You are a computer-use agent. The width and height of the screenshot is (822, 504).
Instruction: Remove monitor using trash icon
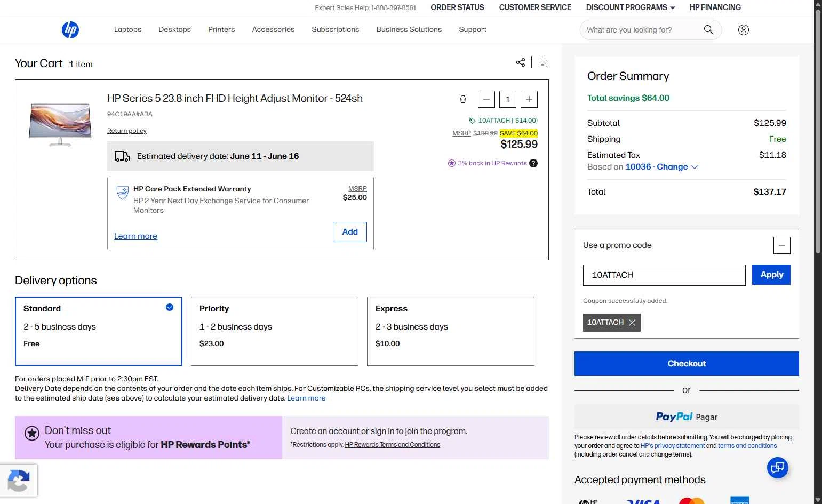[x=463, y=99]
